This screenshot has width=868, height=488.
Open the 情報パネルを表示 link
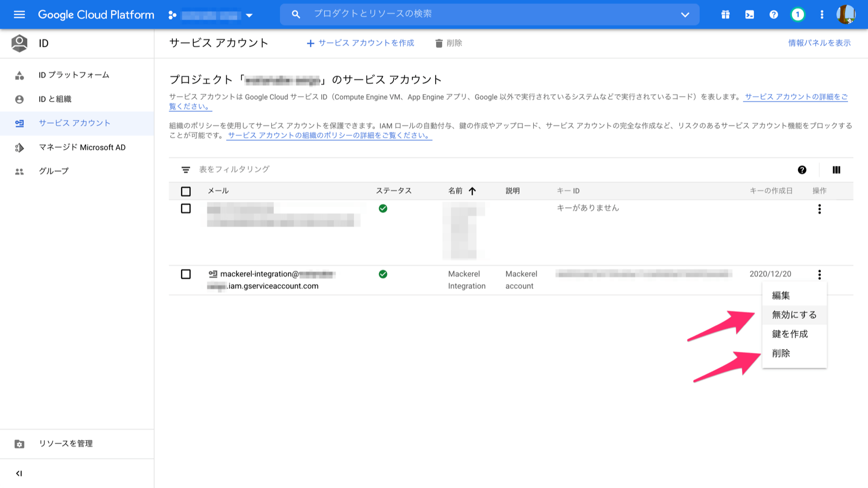tap(819, 42)
